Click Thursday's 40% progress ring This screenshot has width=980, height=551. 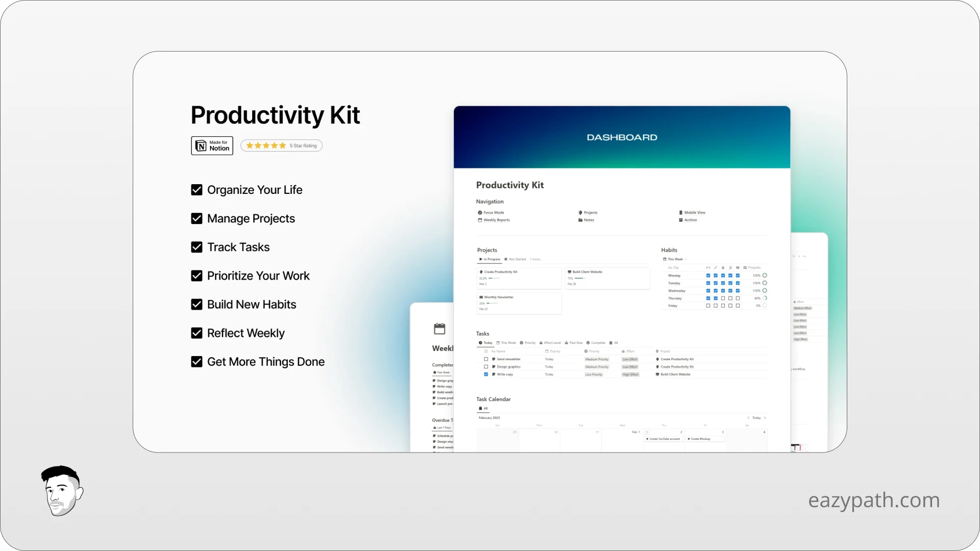coord(765,298)
